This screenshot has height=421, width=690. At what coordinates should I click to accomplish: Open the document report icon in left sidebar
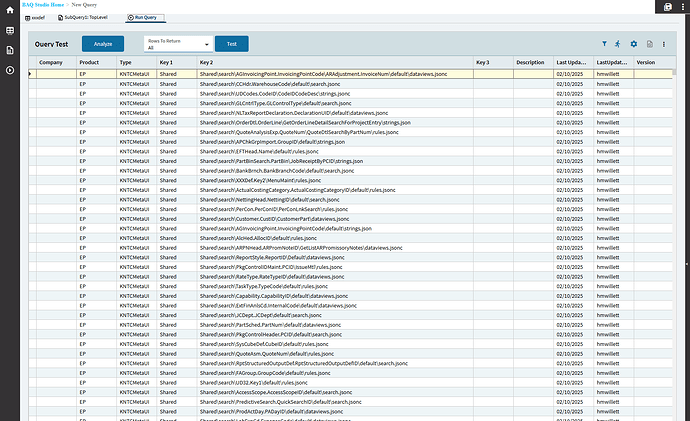pos(10,50)
